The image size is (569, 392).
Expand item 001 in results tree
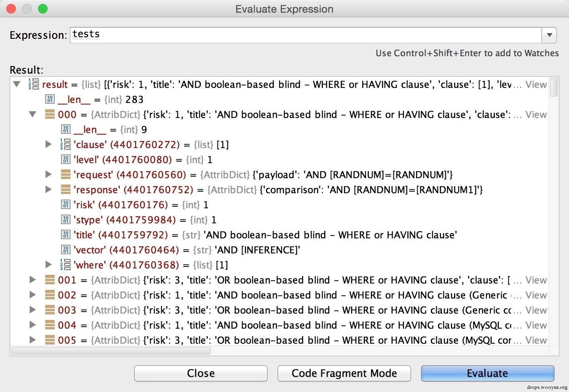[x=33, y=280]
